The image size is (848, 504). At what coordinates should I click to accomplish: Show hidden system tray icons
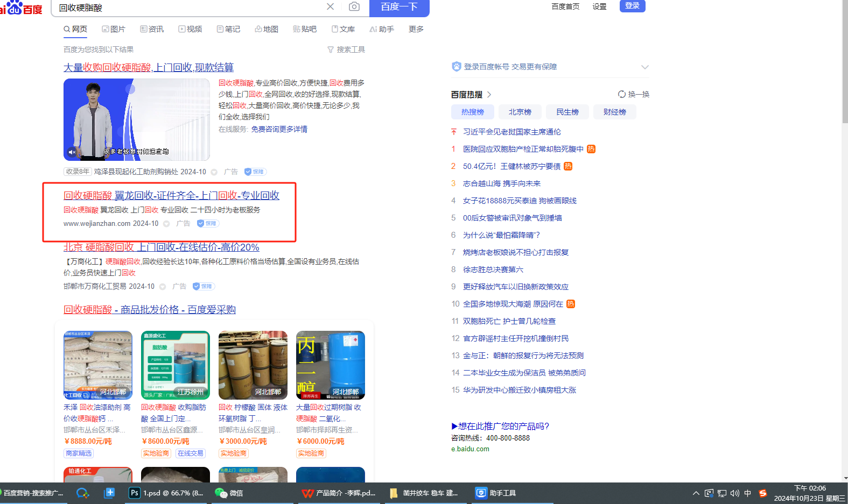click(696, 493)
